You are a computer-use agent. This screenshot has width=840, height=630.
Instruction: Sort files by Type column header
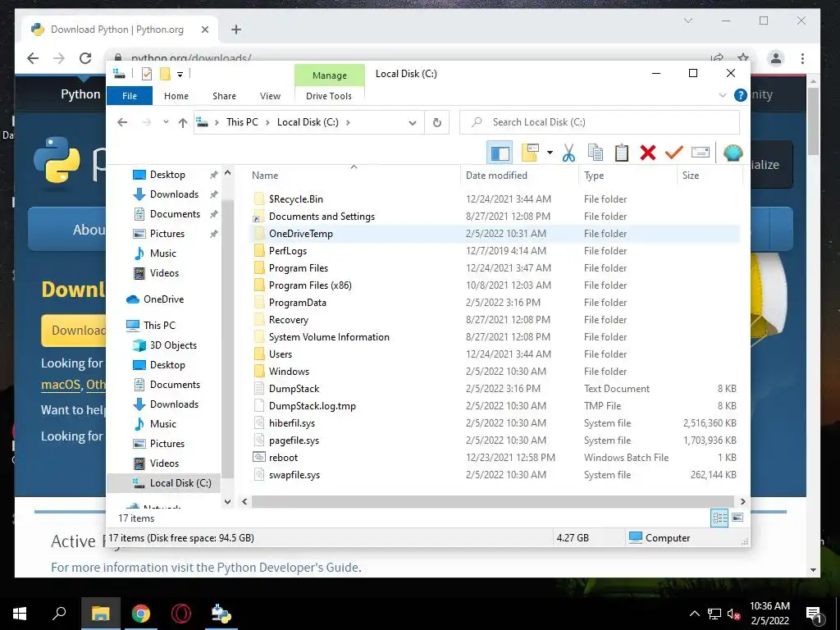coord(628,176)
